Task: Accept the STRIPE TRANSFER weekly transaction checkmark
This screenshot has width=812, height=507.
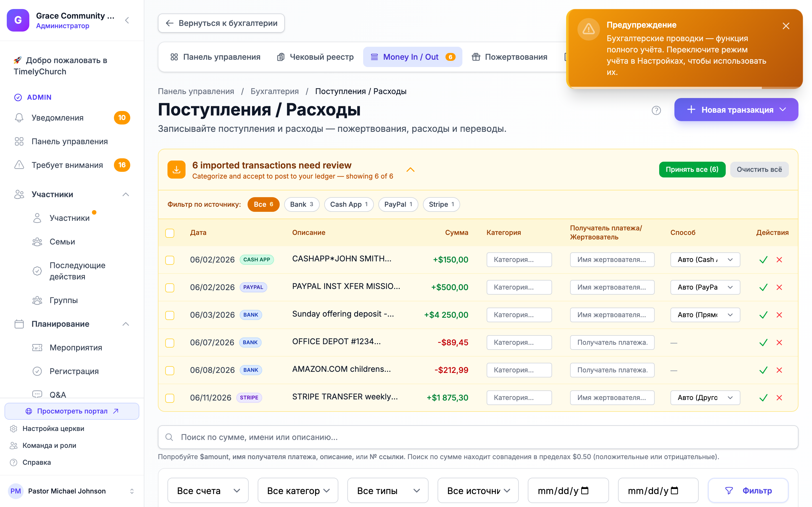Action: point(763,398)
